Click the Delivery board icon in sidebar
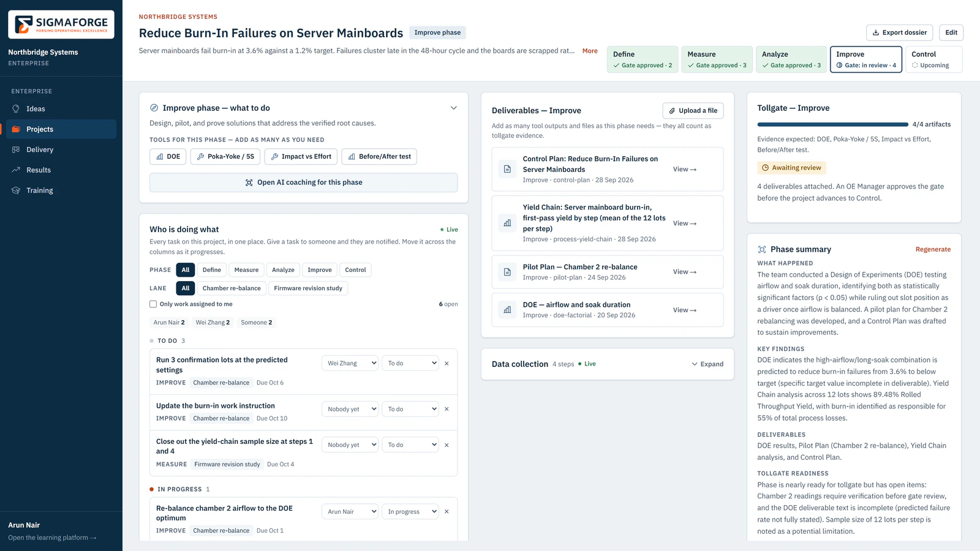Image resolution: width=980 pixels, height=551 pixels. [16, 149]
